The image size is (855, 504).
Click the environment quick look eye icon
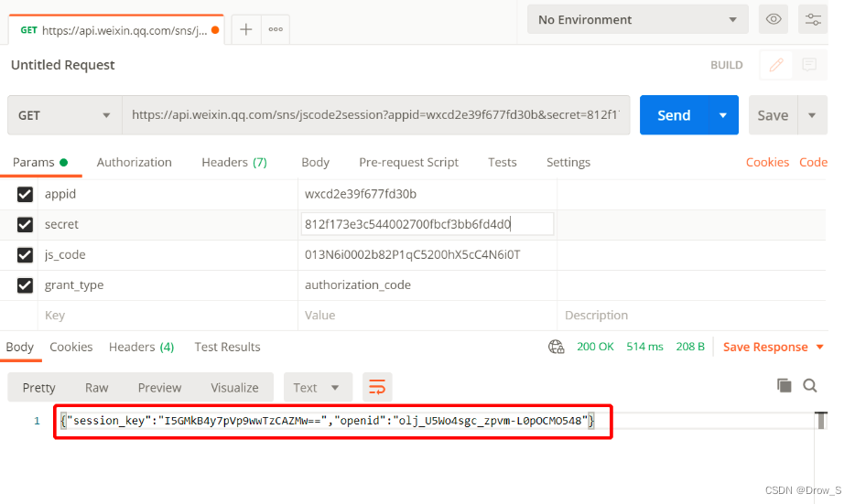(774, 19)
